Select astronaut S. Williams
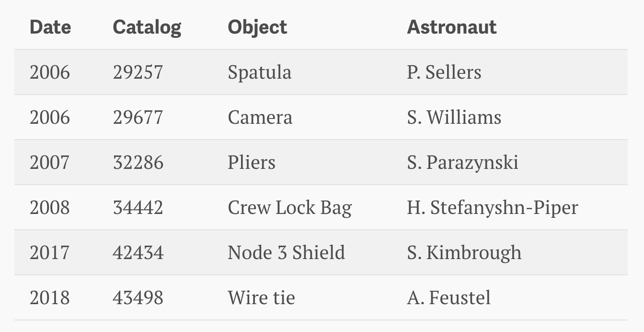 click(x=454, y=118)
